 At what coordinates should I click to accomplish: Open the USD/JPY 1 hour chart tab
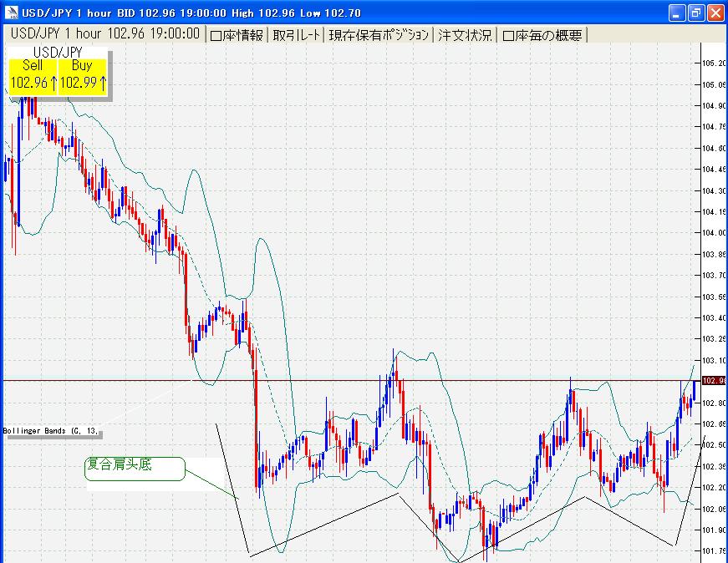pos(105,34)
